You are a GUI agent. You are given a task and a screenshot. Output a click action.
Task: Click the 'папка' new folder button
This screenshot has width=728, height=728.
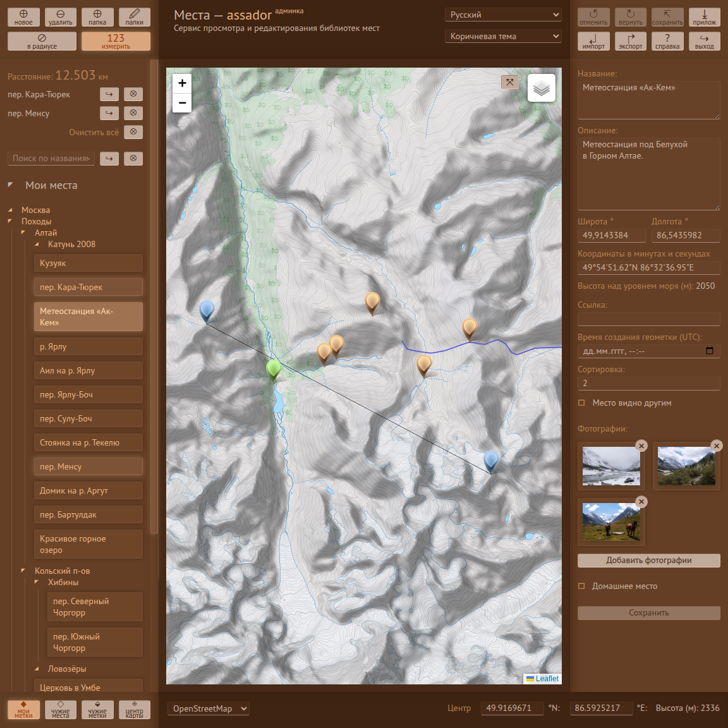[97, 17]
